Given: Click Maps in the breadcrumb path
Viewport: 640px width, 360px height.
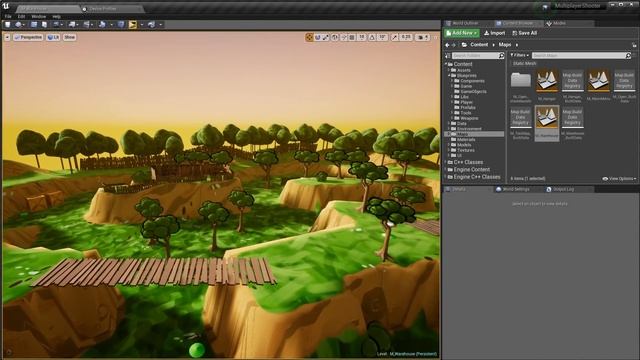Looking at the screenshot, I should [x=505, y=45].
